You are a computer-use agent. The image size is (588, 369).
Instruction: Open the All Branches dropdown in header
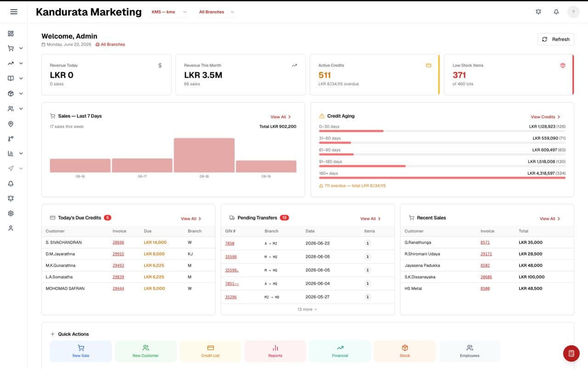(x=216, y=12)
